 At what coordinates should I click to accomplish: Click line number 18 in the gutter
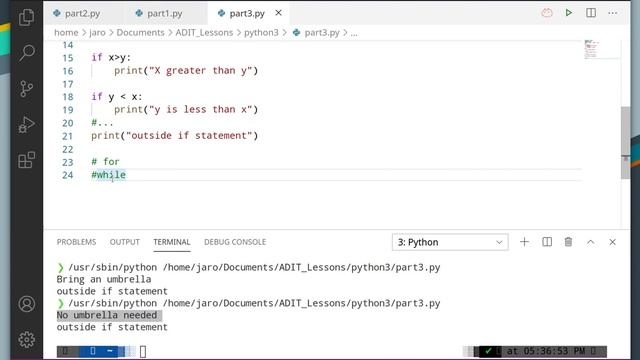[x=68, y=97]
